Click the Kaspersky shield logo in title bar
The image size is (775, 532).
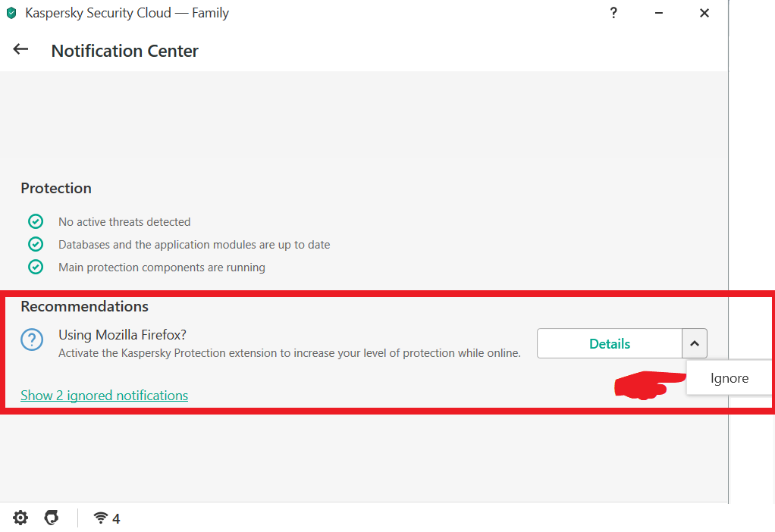(x=11, y=14)
